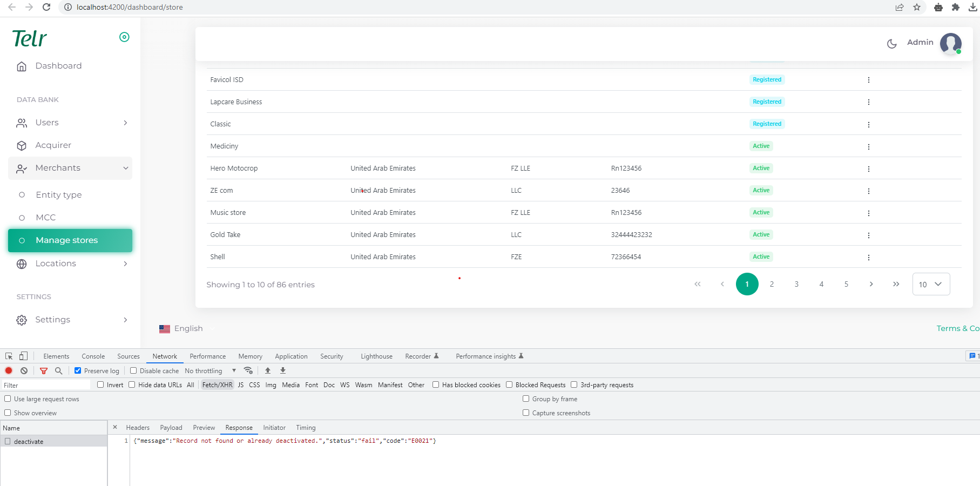Screen dimensions: 980x486
Task: Open actions menu for Gold Take row
Action: 868,235
